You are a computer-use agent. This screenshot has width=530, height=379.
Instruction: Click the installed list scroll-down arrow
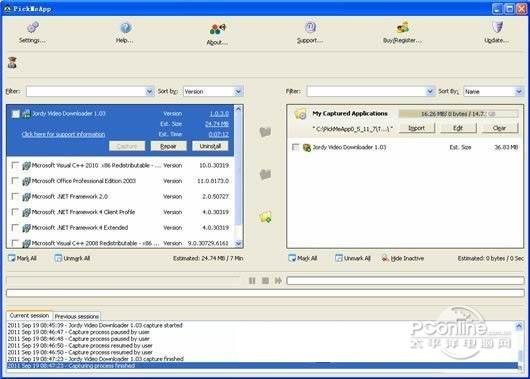point(238,243)
